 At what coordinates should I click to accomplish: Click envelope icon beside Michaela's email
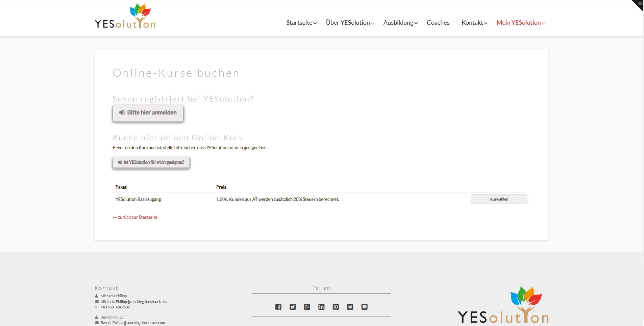(x=97, y=302)
